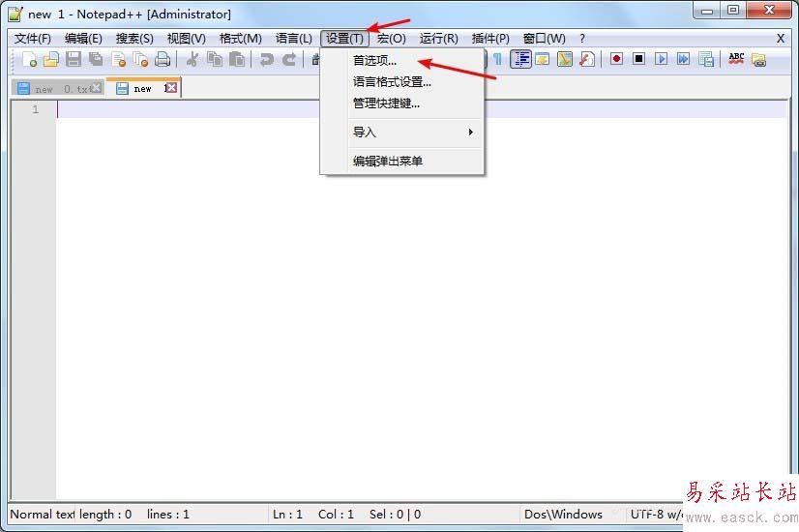The width and height of the screenshot is (799, 532).
Task: Toggle show all characters pilcrow icon
Action: 497,60
